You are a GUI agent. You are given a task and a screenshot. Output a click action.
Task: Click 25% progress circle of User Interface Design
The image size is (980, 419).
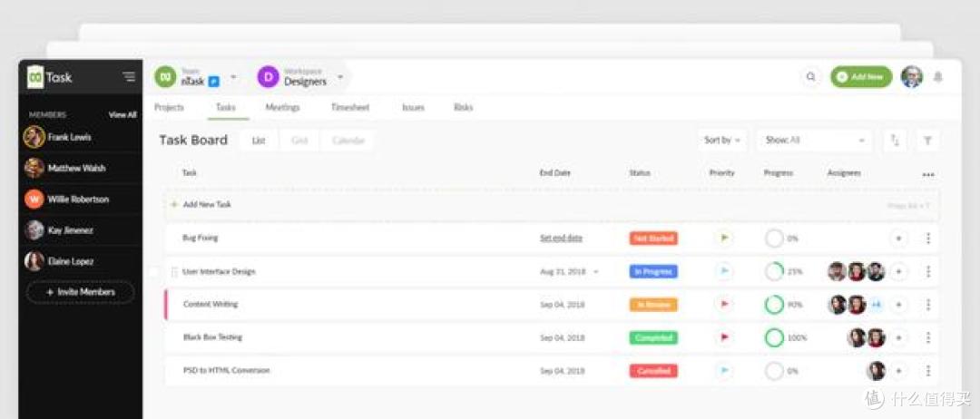coord(774,272)
